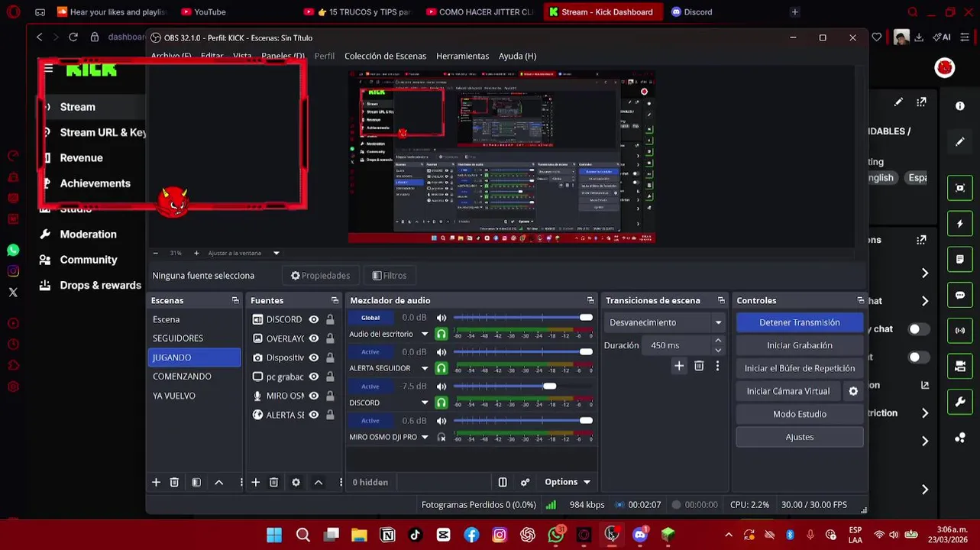Open advanced audio properties gears icon

(x=525, y=482)
